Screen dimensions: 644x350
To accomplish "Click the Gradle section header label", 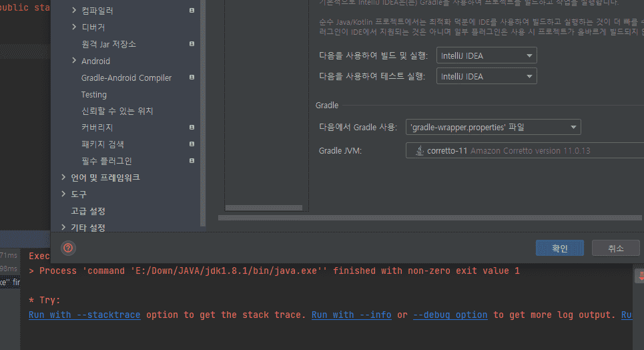I will (x=327, y=106).
